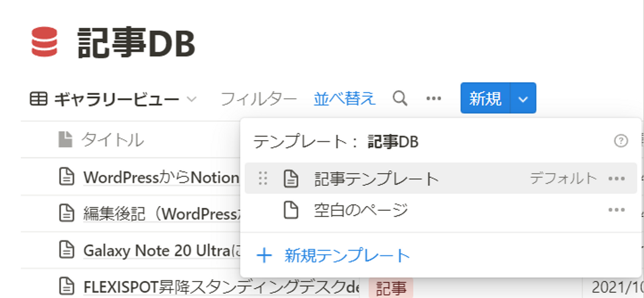The image size is (644, 298).
Task: Open the 編集後記（WordPress article
Action: click(x=162, y=213)
